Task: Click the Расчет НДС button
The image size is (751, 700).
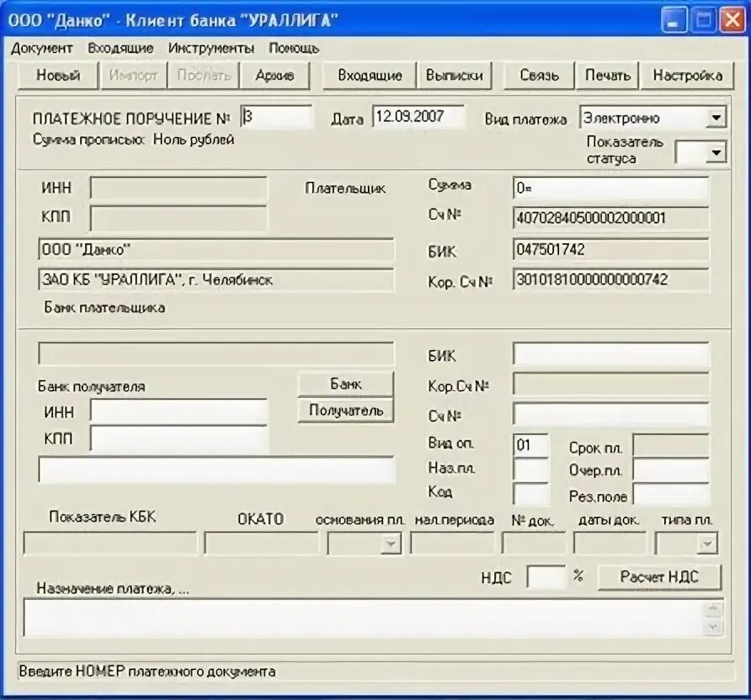Action: click(x=659, y=577)
